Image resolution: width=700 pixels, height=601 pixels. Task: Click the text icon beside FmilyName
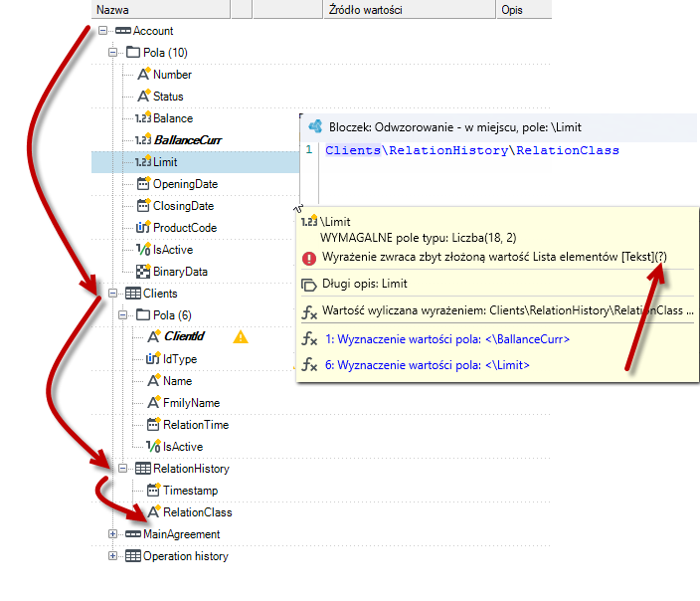[x=153, y=402]
